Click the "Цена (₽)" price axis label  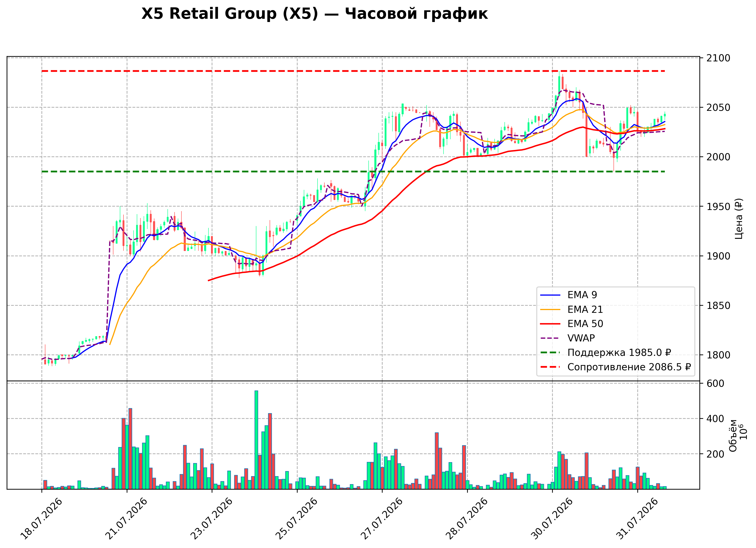click(739, 218)
